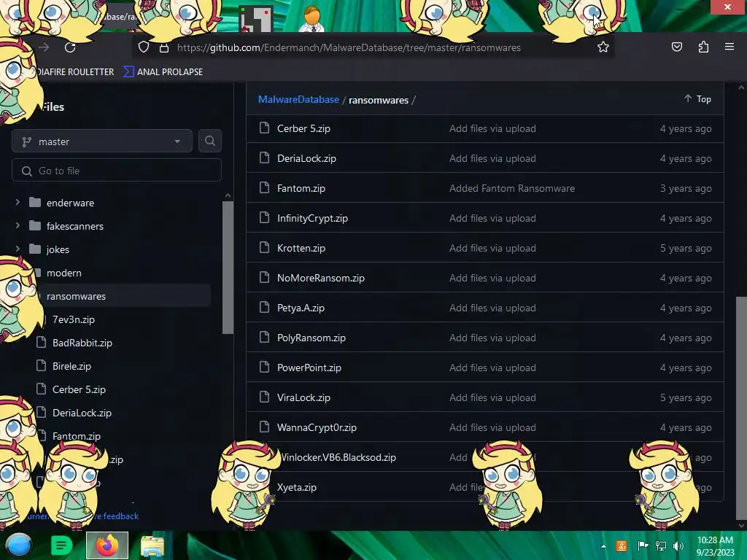Open PowerPoint.zip in file list

pos(309,367)
